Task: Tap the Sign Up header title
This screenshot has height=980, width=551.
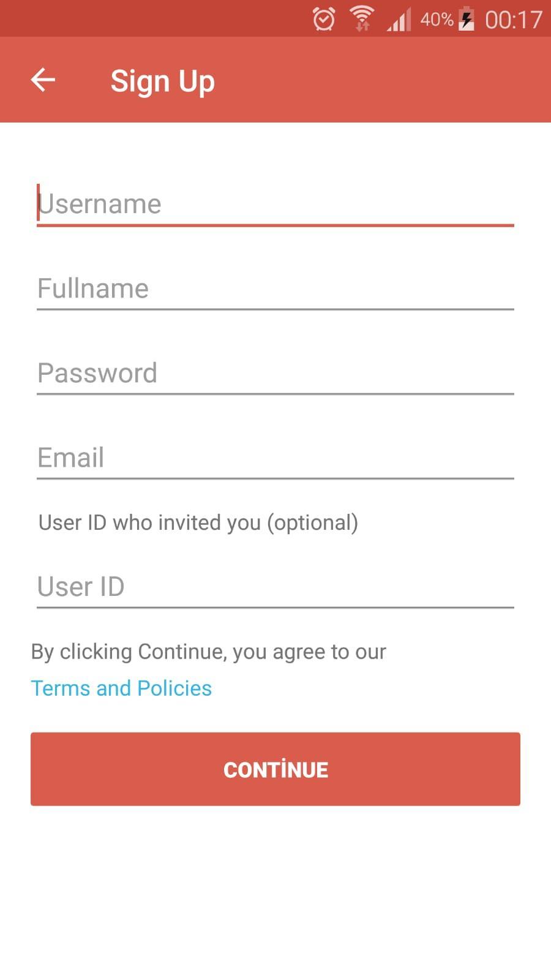Action: (x=162, y=81)
